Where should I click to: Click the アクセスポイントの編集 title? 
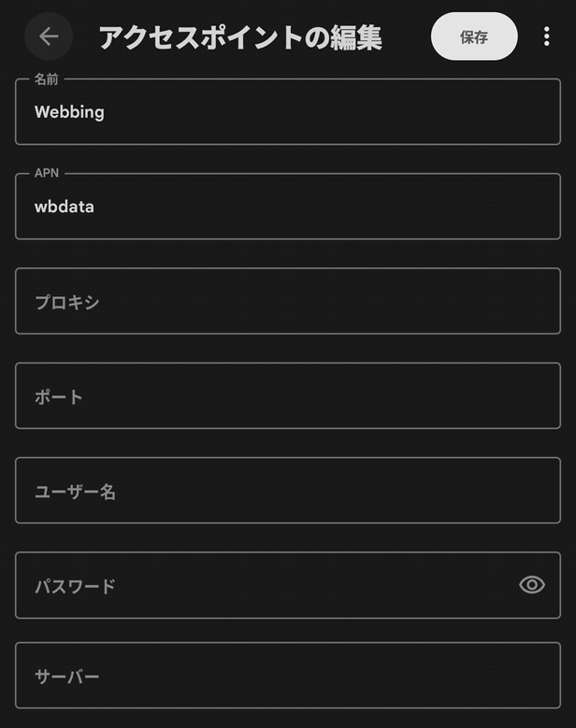tap(239, 37)
